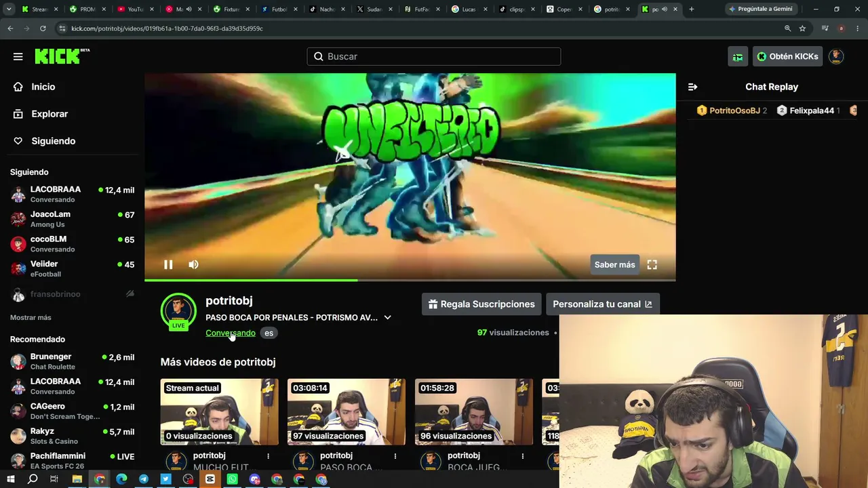This screenshot has height=488, width=868.
Task: Pause the video playback
Action: tap(168, 264)
